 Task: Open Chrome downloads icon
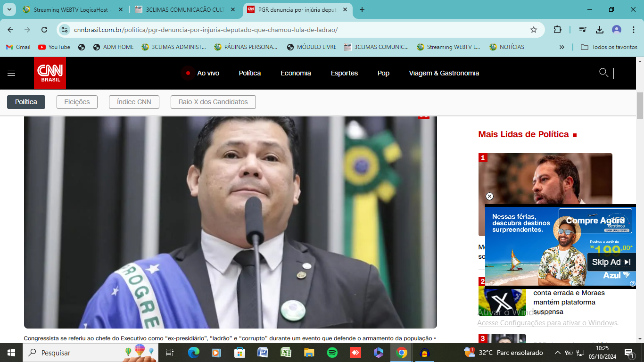tap(600, 30)
